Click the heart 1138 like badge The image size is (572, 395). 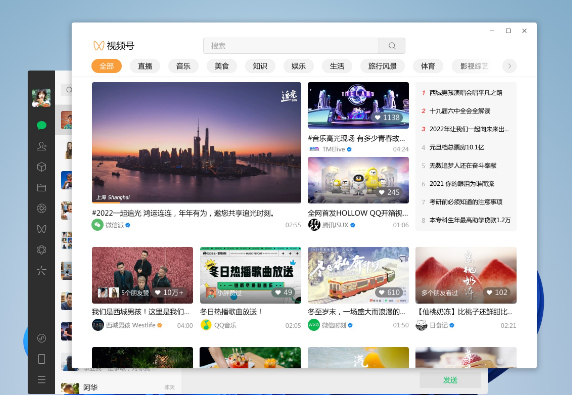coord(387,117)
